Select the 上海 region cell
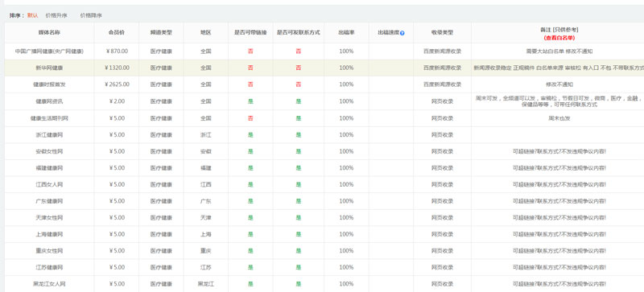Viewport: 644px width, 292px height. [206, 234]
